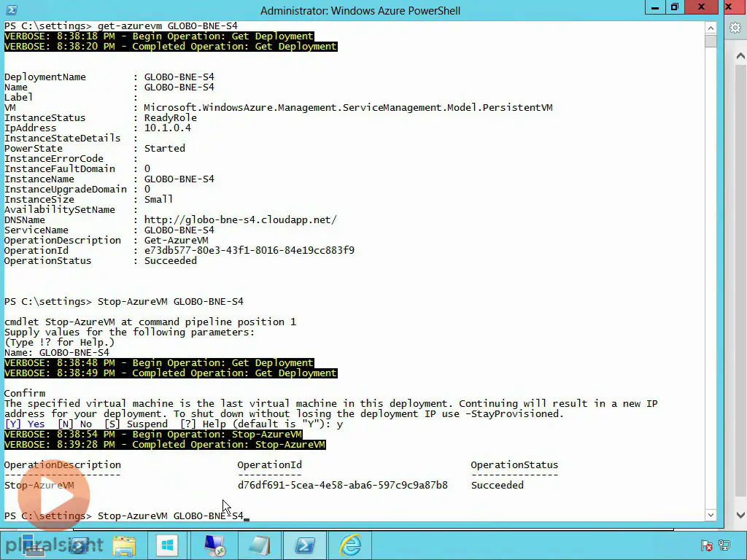Click the 8:38:18 PM Begin Operation verbose line

point(159,36)
